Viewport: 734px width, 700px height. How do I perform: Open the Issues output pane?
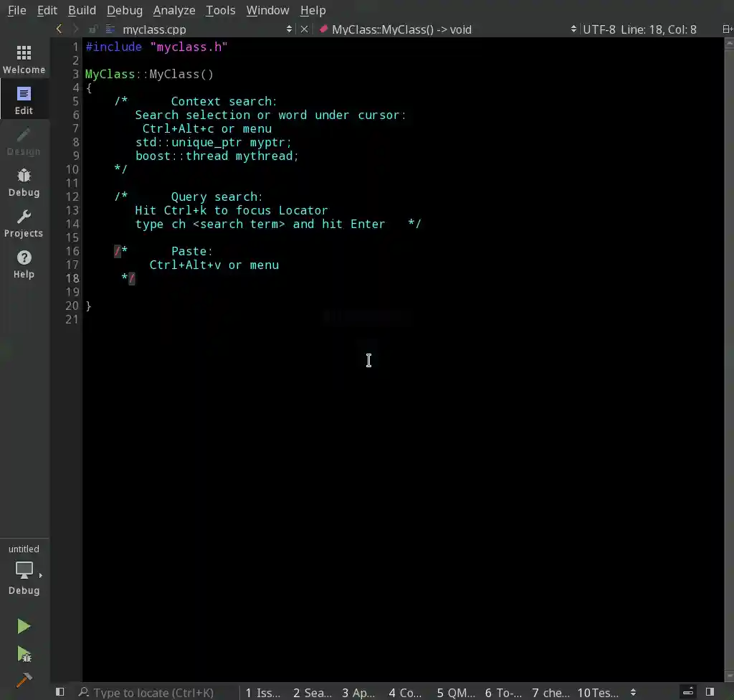coord(262,691)
